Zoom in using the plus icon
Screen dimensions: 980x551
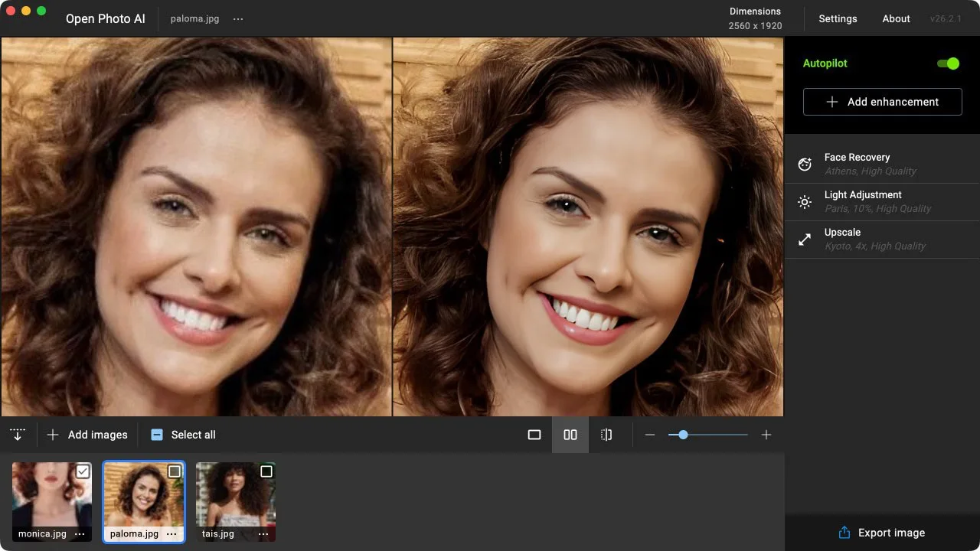tap(766, 435)
